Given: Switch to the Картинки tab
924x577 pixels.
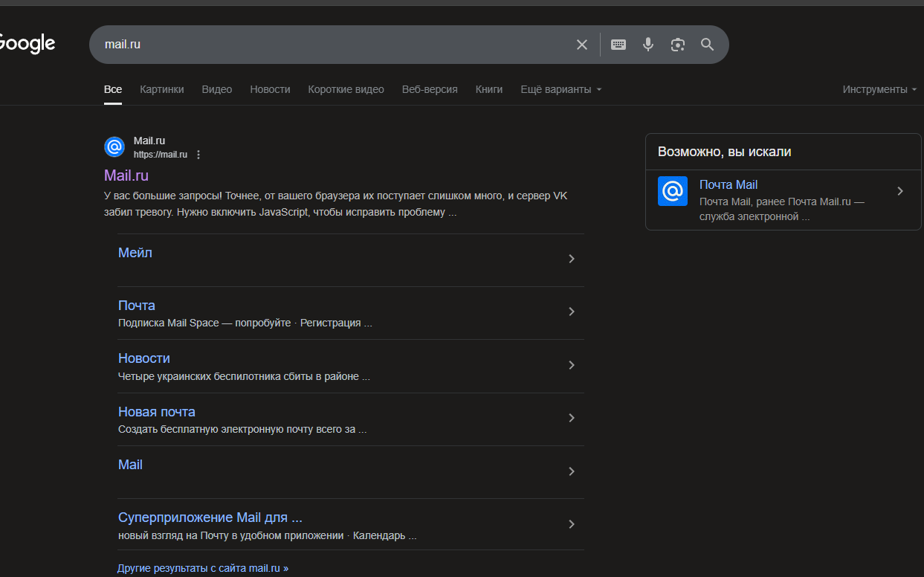Looking at the screenshot, I should coord(162,89).
